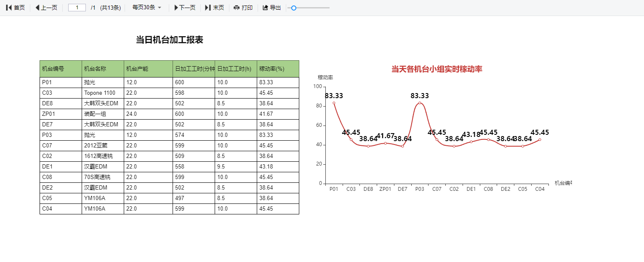The width and height of the screenshot is (644, 262).
Task: Click the 1612高速铣 name cell
Action: click(103, 156)
